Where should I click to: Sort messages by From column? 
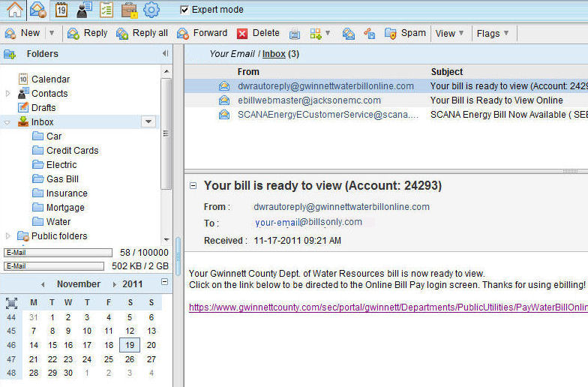click(x=248, y=72)
